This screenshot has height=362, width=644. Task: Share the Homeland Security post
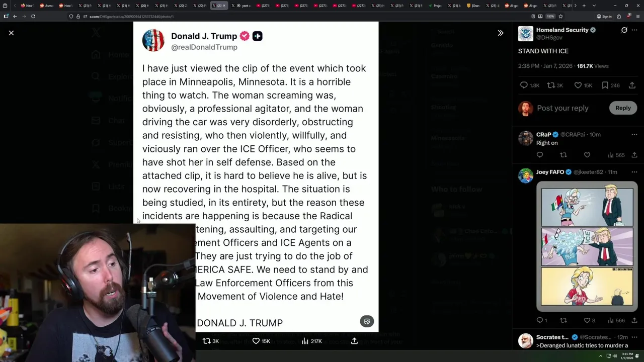pyautogui.click(x=632, y=85)
